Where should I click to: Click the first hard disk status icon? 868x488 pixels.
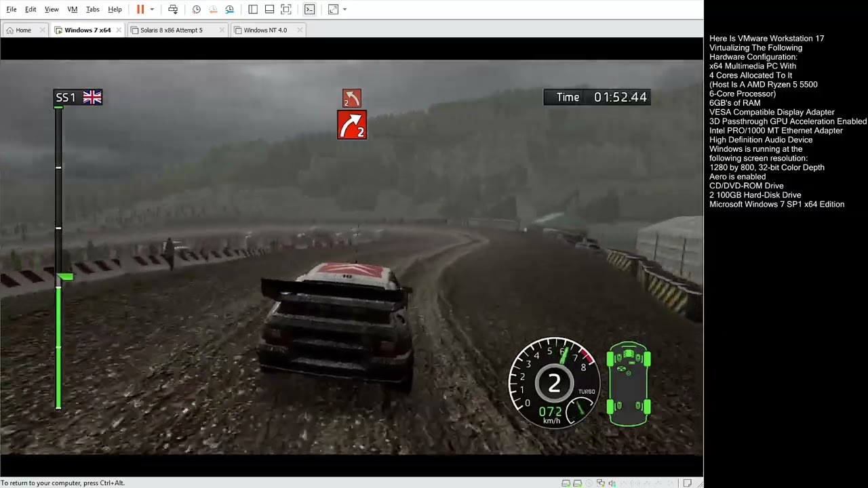pos(566,483)
